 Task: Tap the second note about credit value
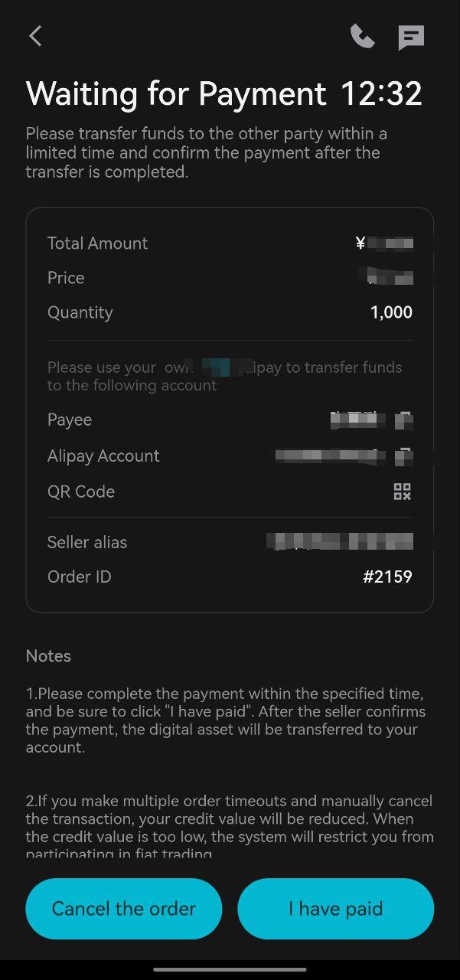230,828
